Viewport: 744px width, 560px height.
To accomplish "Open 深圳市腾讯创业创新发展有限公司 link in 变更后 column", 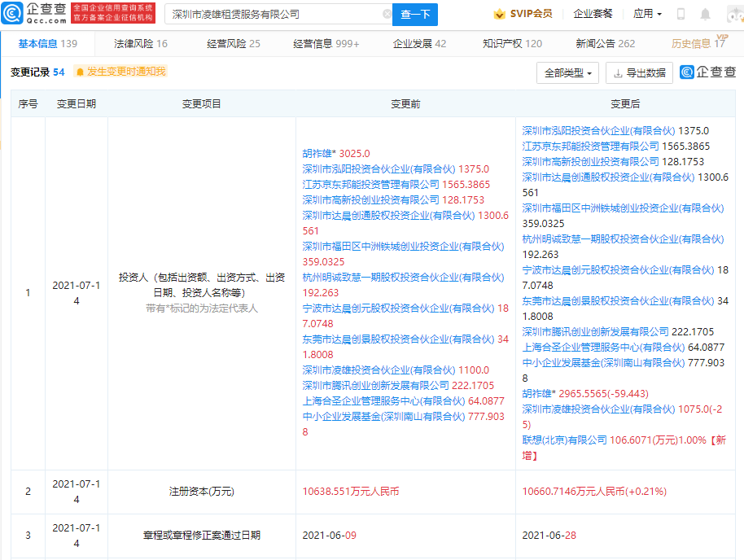I will pos(595,332).
